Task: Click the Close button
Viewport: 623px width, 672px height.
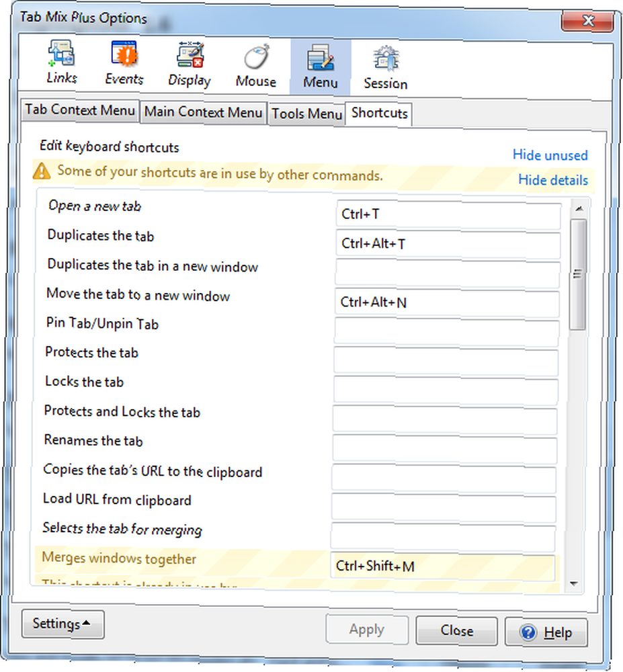Action: pos(457,631)
